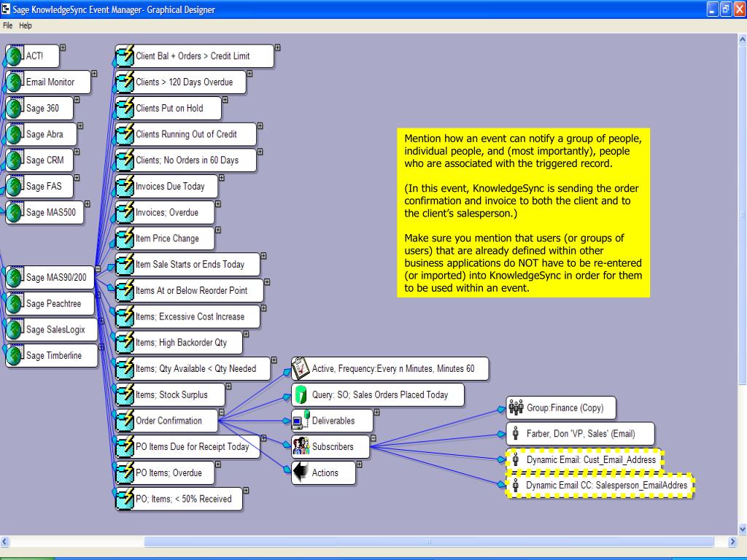Select Items At or Below Reorder Point
This screenshot has width=747, height=560.
click(190, 291)
